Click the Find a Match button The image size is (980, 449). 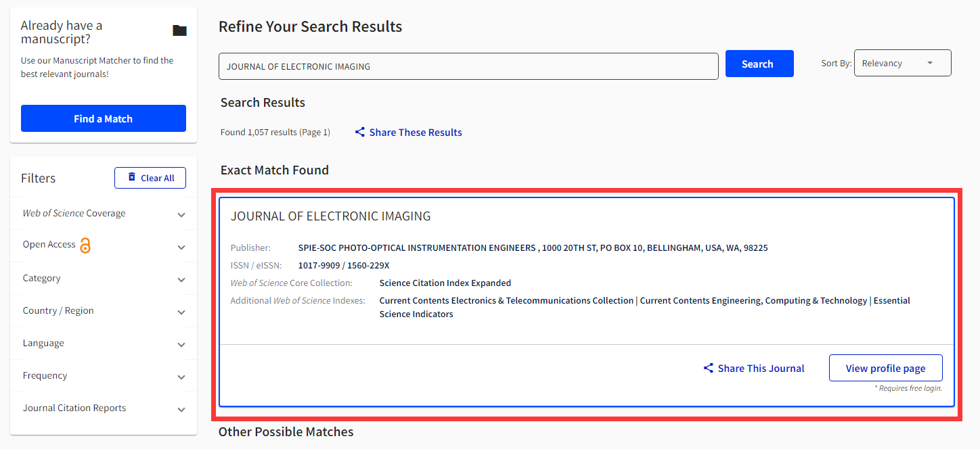pyautogui.click(x=104, y=118)
